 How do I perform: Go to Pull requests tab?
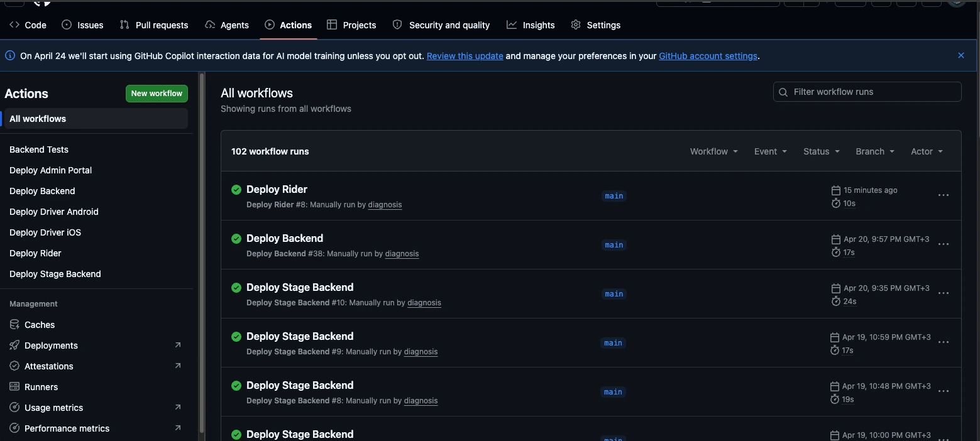click(x=154, y=25)
